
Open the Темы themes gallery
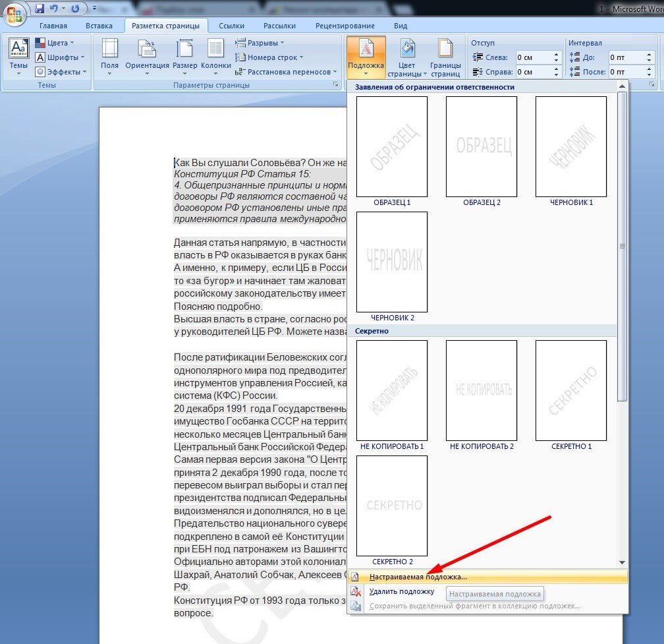point(18,57)
